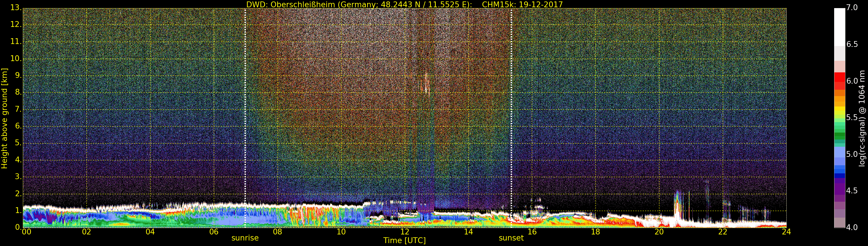The image size is (868, 246).
Task: Click the "22" time axis tick label
Action: pos(723,232)
